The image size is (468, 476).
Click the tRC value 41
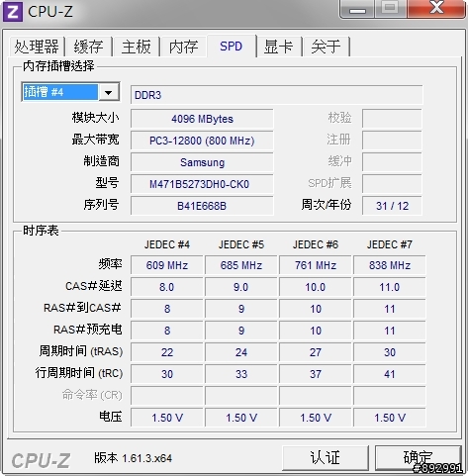[x=390, y=374]
